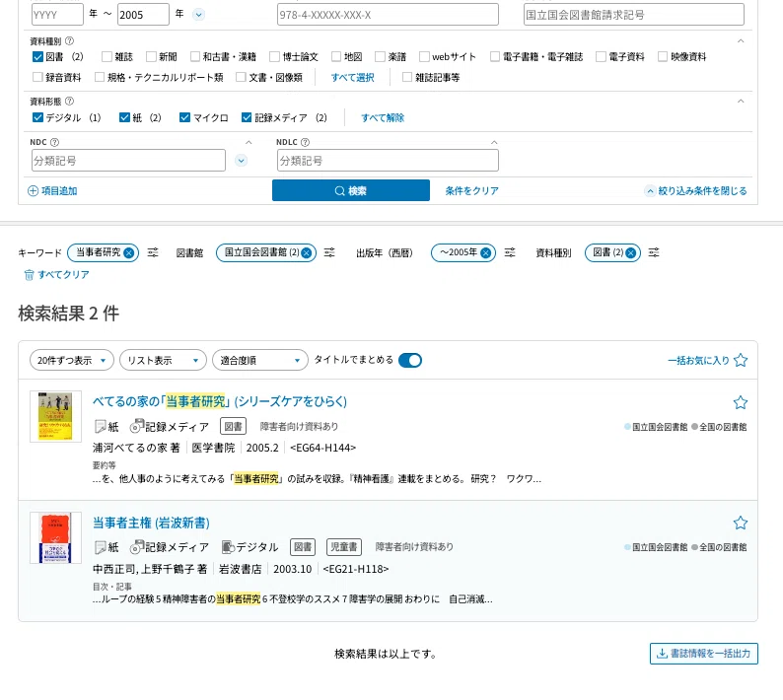
Task: Open book cover of べてるの家の当事者研究
Action: tap(55, 416)
